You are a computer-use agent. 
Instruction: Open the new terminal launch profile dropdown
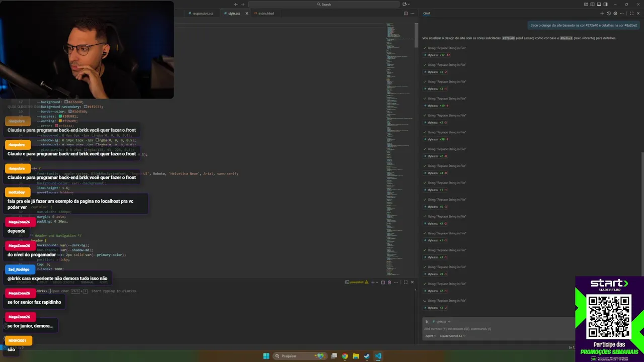click(x=377, y=282)
